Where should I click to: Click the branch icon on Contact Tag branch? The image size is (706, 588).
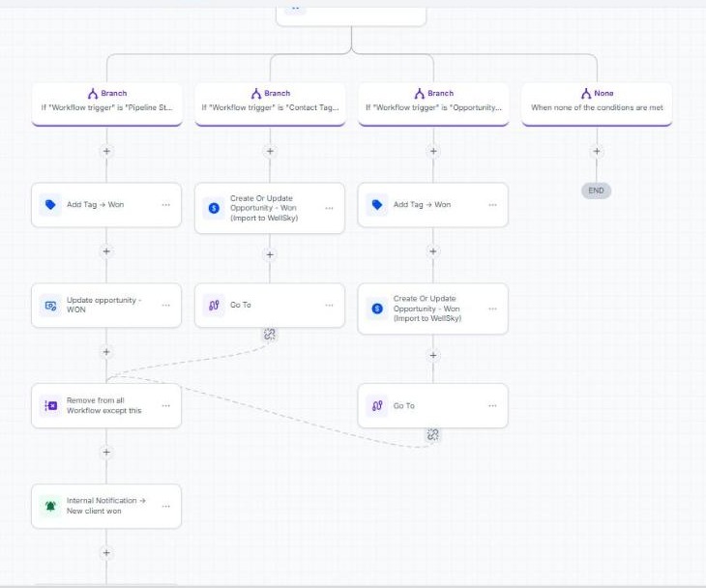[256, 94]
